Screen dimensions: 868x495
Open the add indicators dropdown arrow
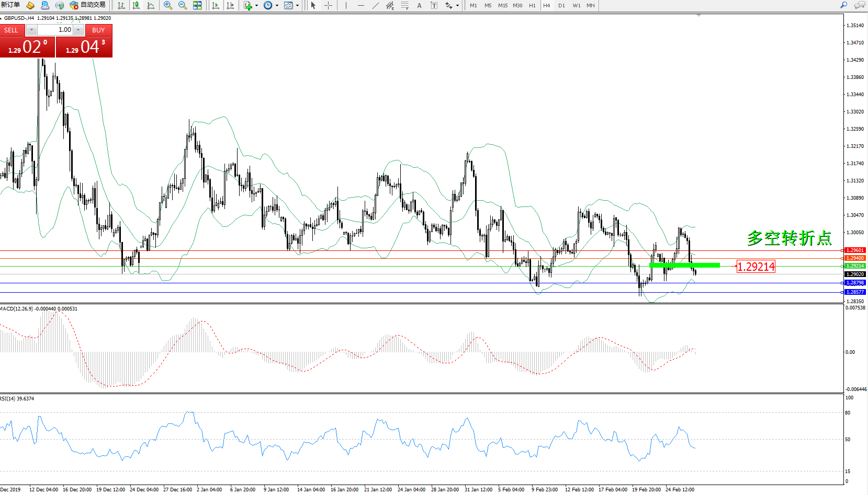(x=256, y=6)
